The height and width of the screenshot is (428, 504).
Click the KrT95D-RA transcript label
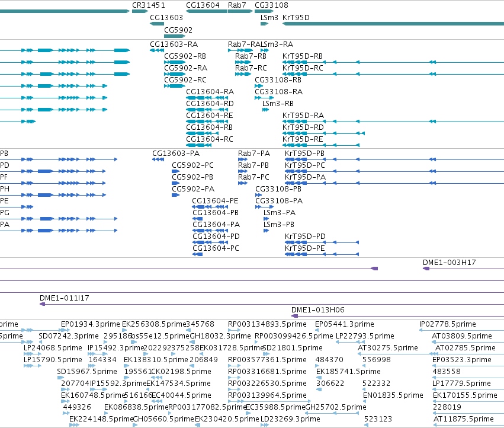303,115
